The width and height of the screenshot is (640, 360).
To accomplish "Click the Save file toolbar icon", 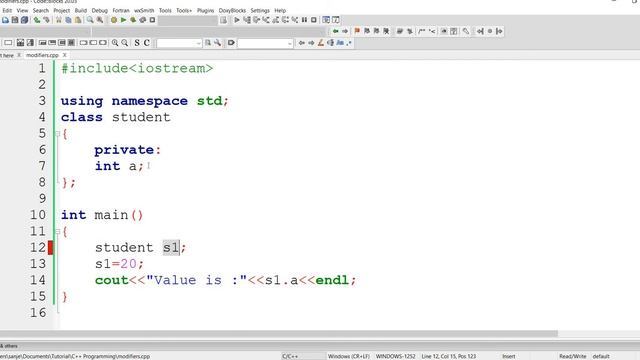I will 15,20.
